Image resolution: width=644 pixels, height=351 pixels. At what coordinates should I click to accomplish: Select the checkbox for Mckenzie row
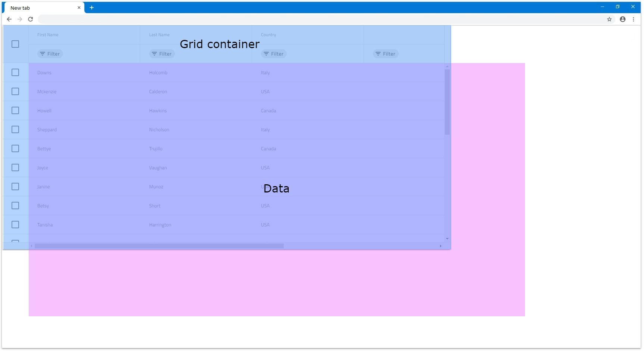(x=15, y=91)
